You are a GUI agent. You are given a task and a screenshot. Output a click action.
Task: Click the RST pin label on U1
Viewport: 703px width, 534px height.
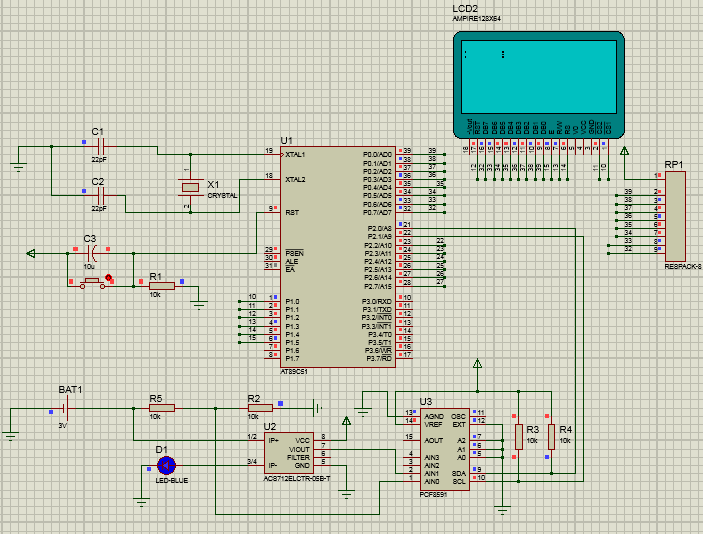point(292,213)
